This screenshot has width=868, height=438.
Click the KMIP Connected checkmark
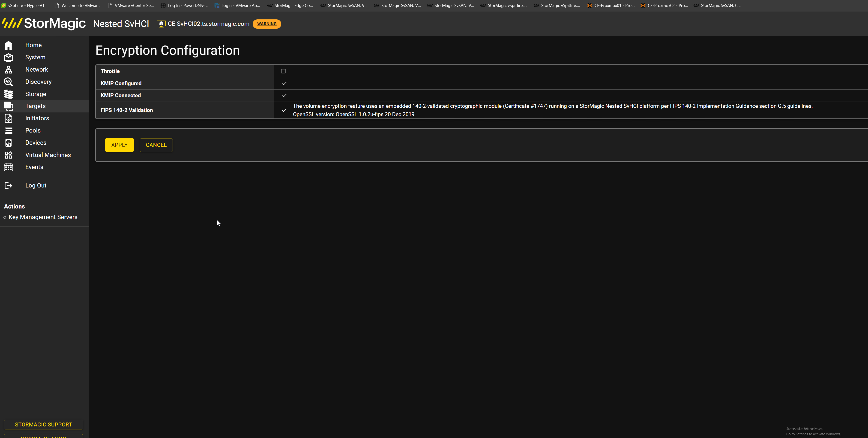point(284,95)
